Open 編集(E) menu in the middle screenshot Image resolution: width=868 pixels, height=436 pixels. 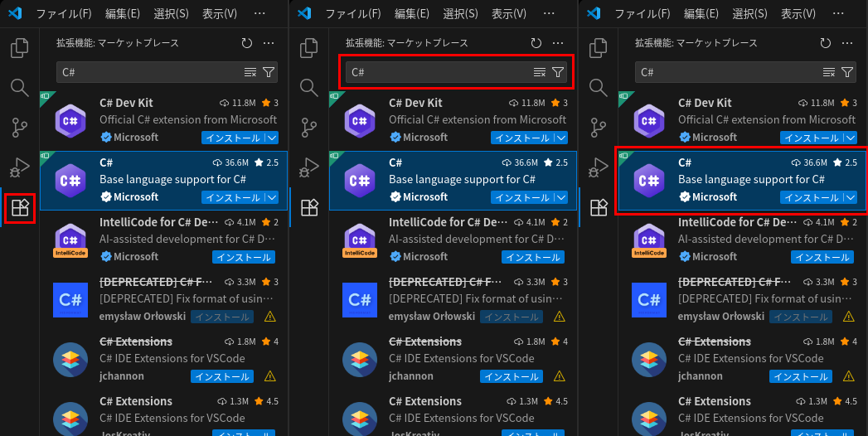(412, 14)
